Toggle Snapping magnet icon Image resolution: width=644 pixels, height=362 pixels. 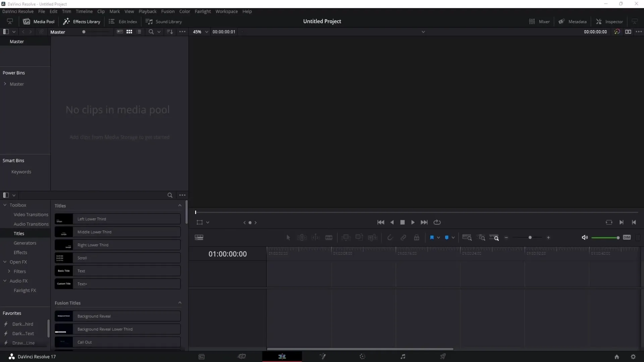[x=390, y=238]
